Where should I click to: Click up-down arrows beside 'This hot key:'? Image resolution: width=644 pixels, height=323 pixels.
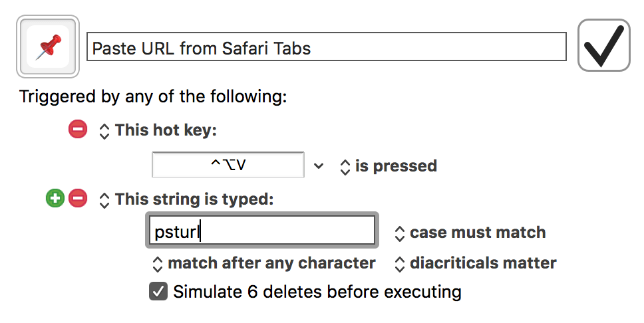point(104,130)
